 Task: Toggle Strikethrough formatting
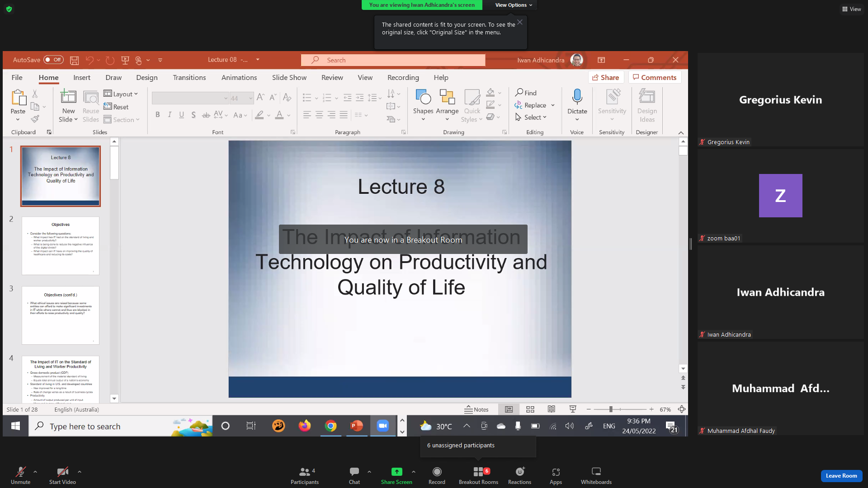(206, 115)
